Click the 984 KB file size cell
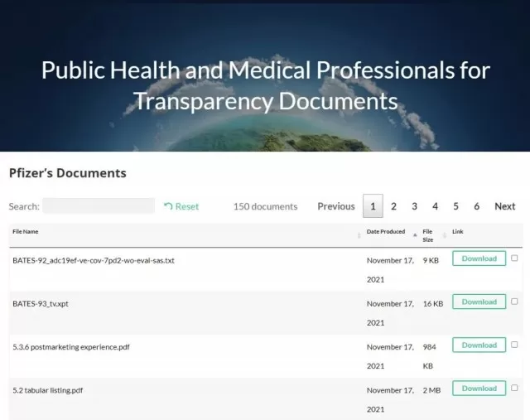The width and height of the screenshot is (530, 420). coord(429,356)
